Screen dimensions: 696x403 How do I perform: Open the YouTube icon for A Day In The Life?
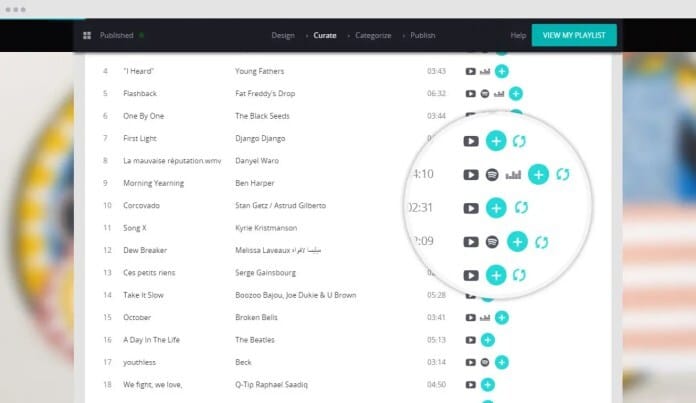[471, 340]
